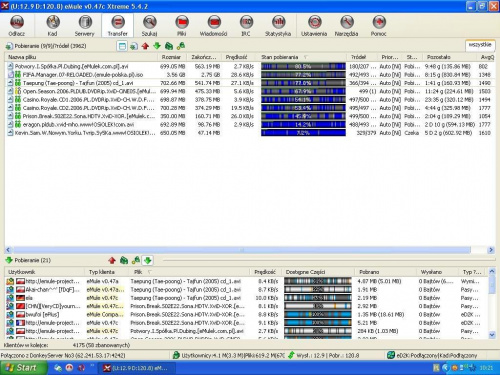Open Ustawienia settings
Screen dimensions: 500x375
coord(314,26)
